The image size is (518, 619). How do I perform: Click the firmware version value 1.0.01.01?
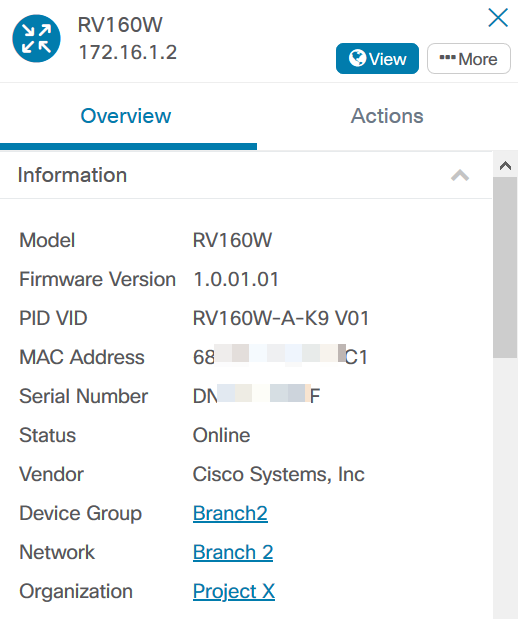point(236,279)
